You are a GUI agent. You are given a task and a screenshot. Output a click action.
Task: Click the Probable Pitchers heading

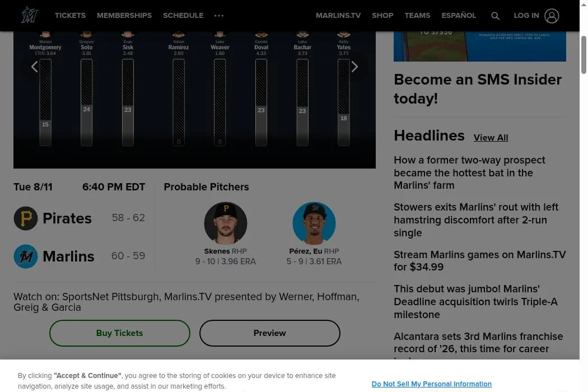click(x=206, y=187)
